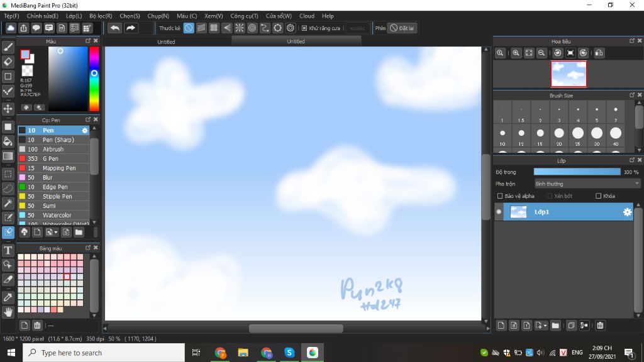Expand add-brush dropdown arrow in brush panel
This screenshot has height=362, width=644.
pos(55,233)
